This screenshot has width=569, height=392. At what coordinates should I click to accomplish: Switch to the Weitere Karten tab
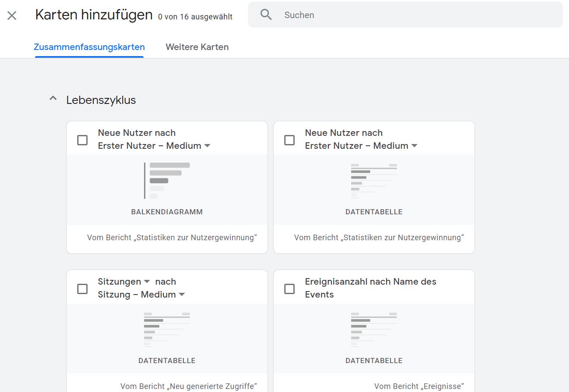pos(197,47)
